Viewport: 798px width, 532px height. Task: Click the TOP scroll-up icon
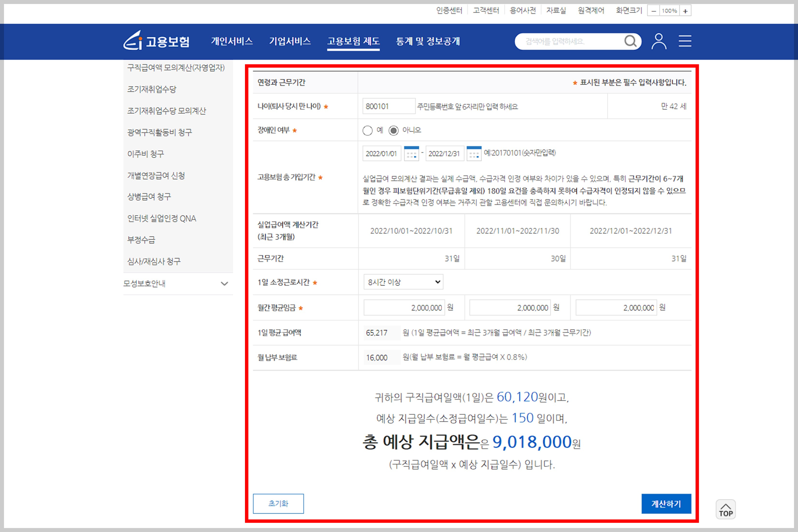tap(725, 509)
